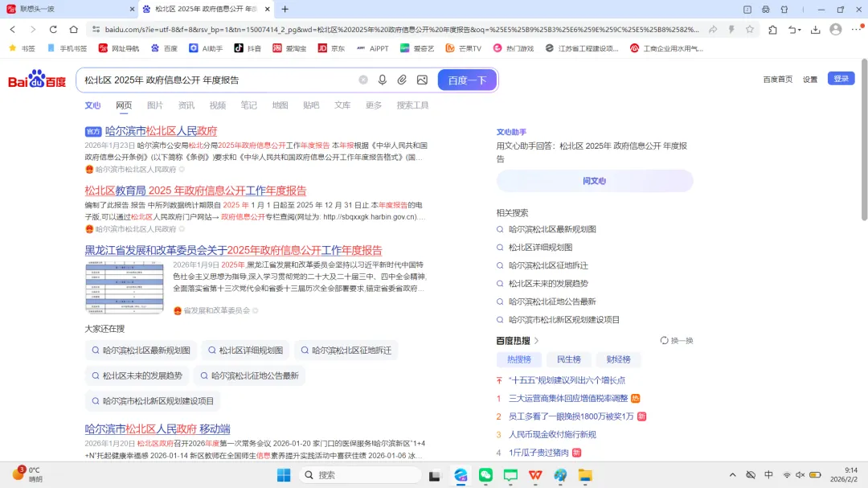The image size is (868, 488).
Task: Bookmark page with address bar star icon
Action: [750, 30]
